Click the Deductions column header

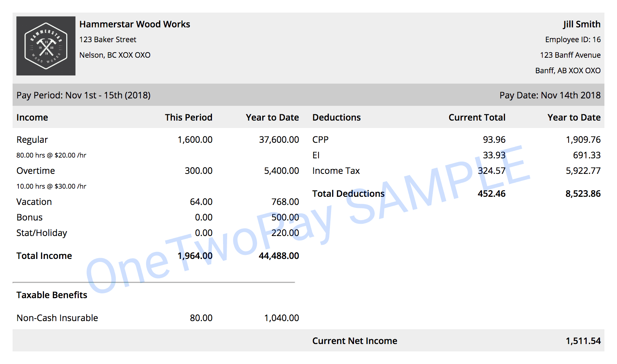tap(336, 118)
